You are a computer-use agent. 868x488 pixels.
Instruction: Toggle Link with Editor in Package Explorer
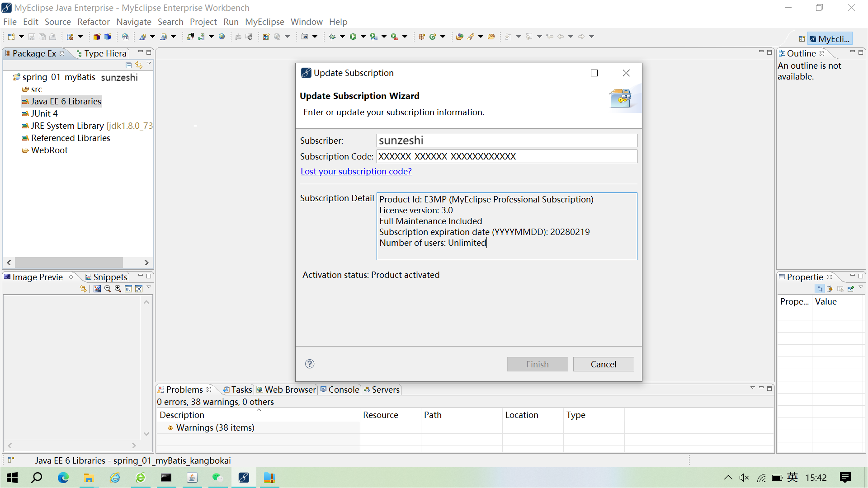tap(139, 65)
